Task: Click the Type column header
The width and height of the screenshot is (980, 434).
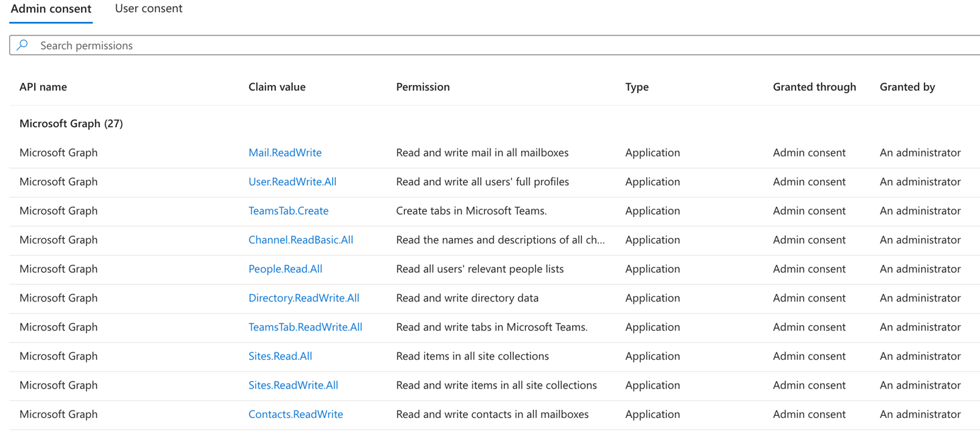Action: coord(637,87)
